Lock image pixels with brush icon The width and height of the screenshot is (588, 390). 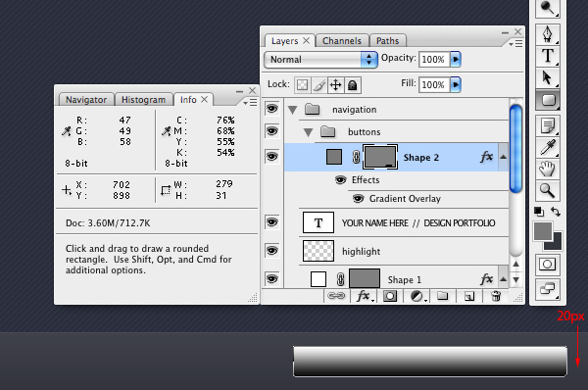318,85
